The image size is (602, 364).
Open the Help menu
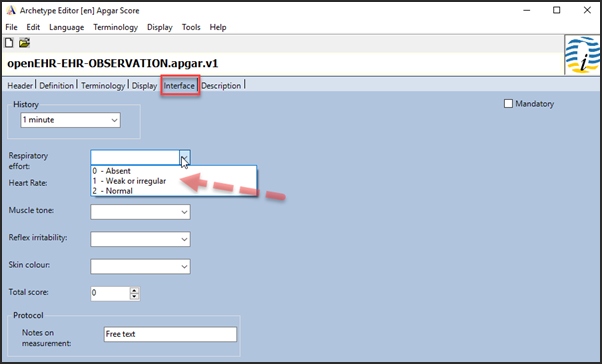click(218, 27)
